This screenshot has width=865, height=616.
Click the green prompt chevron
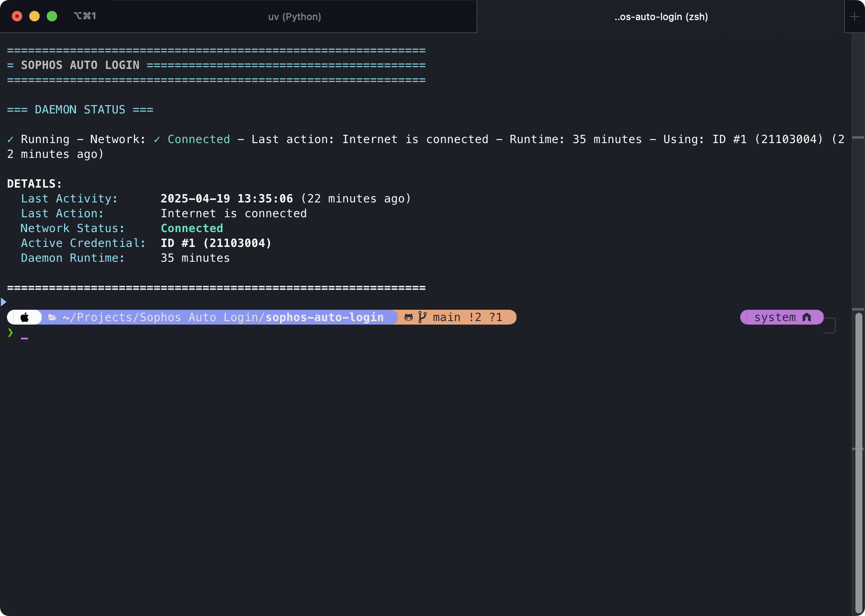point(10,332)
